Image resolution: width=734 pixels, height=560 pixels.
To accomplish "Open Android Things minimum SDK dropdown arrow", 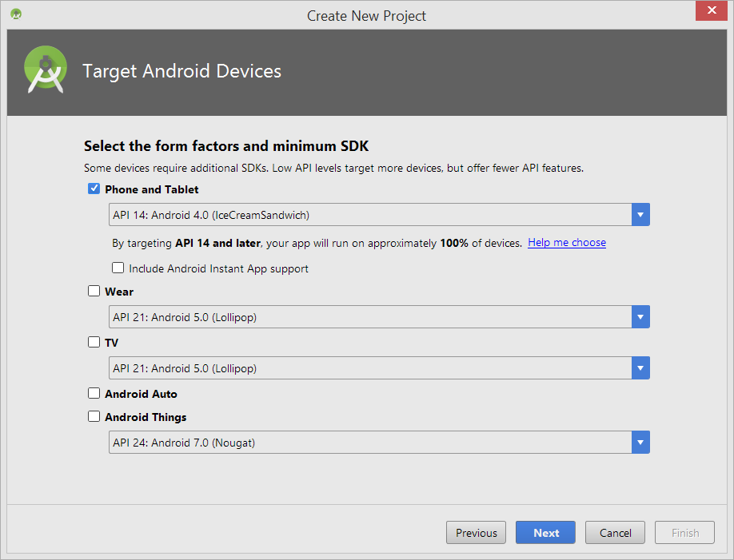I will pos(640,443).
